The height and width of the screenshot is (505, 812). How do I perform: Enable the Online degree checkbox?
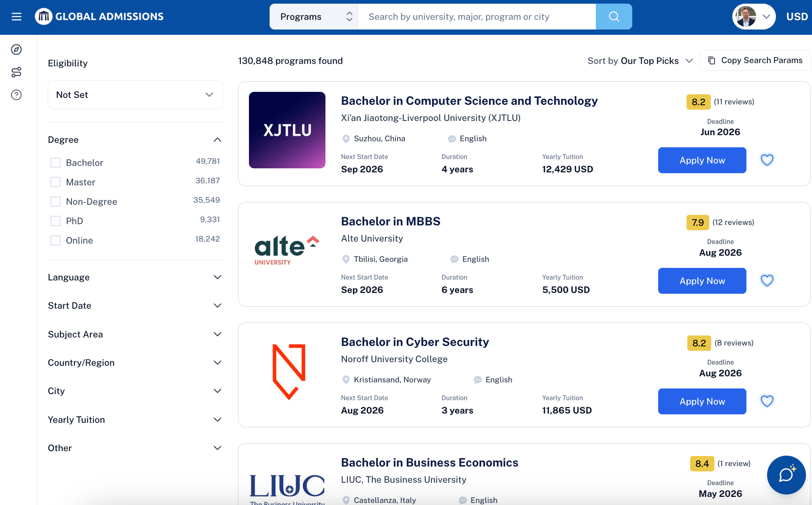[x=55, y=240]
